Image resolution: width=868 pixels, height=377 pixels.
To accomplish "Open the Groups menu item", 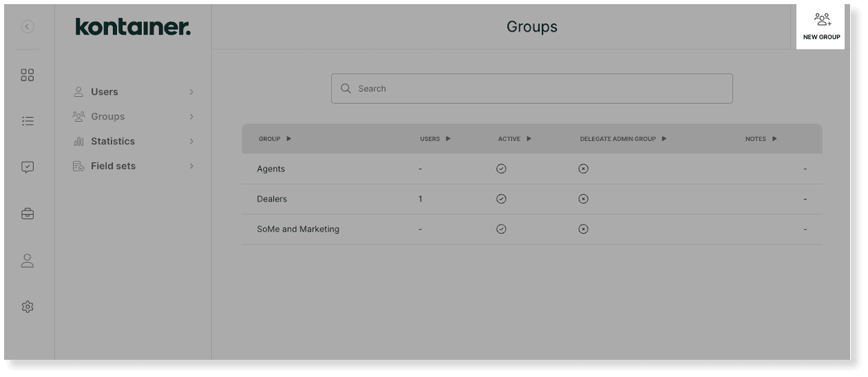I will point(133,116).
